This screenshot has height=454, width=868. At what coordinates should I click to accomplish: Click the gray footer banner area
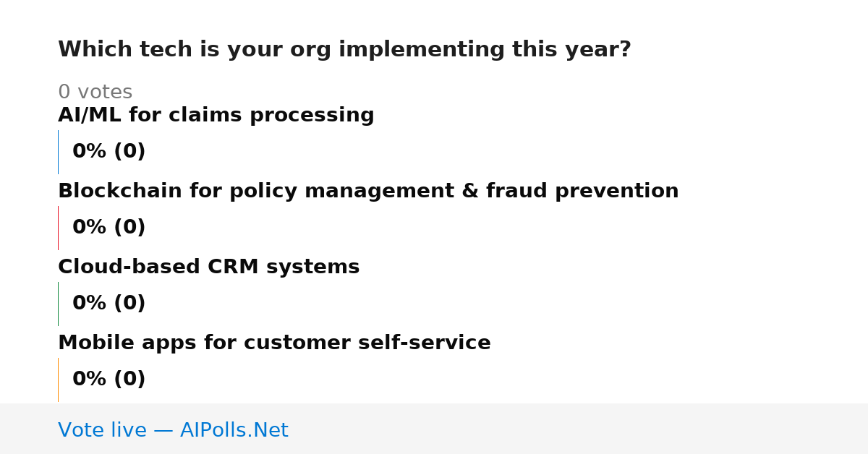[x=434, y=429]
